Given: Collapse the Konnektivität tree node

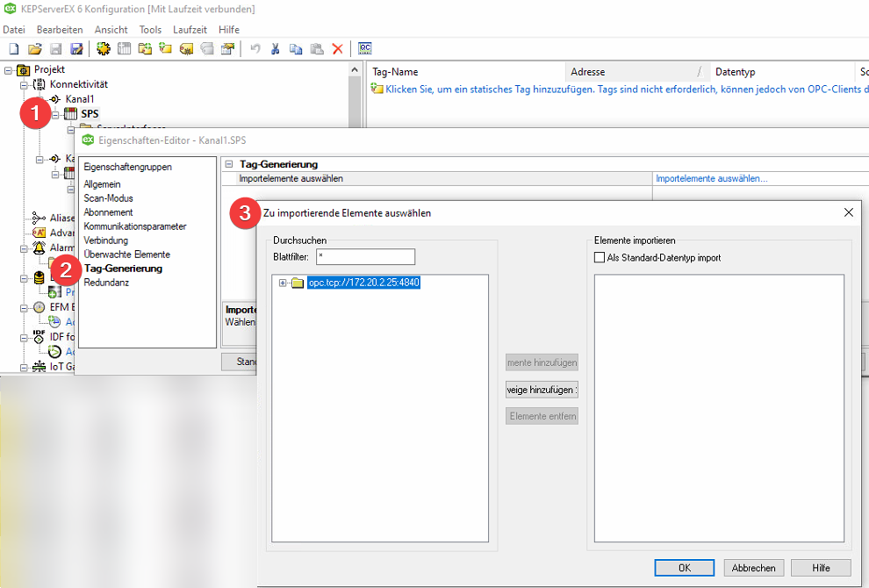Looking at the screenshot, I should pyautogui.click(x=24, y=85).
